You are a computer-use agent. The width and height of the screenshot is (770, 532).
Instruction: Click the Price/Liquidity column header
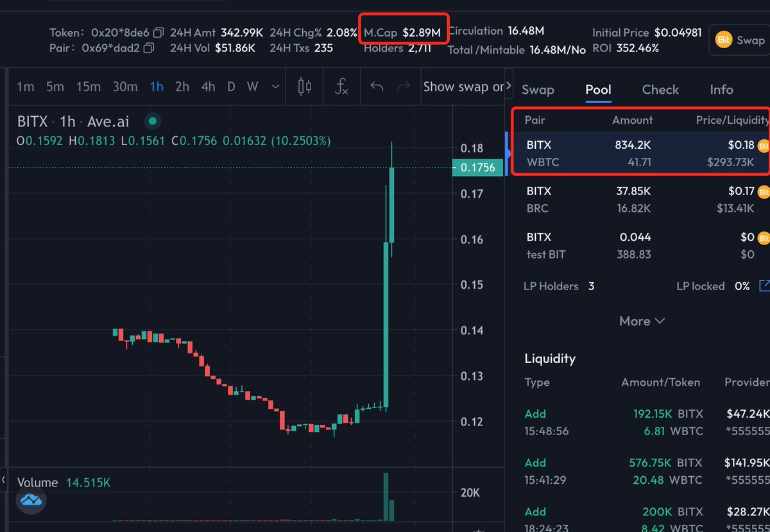click(x=732, y=120)
